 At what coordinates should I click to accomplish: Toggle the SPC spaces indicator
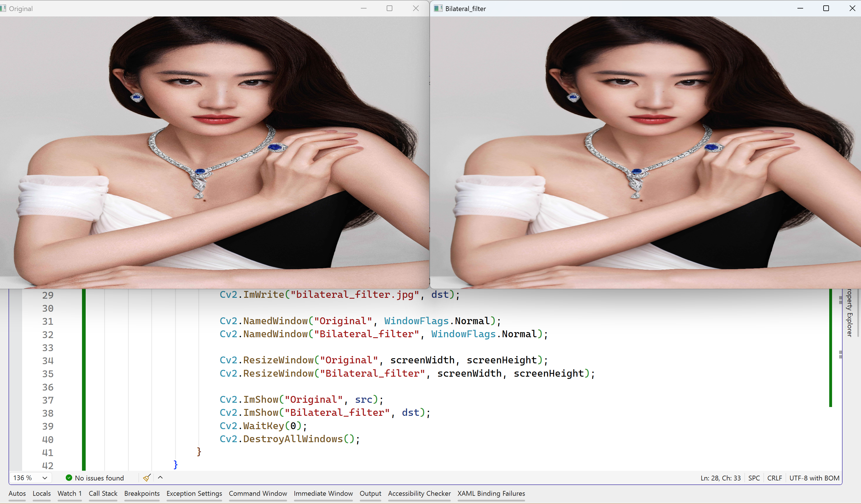coord(754,478)
